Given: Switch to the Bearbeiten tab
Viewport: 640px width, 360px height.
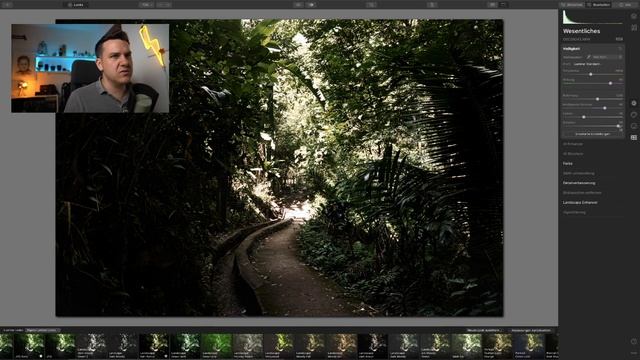Looking at the screenshot, I should pyautogui.click(x=599, y=4).
